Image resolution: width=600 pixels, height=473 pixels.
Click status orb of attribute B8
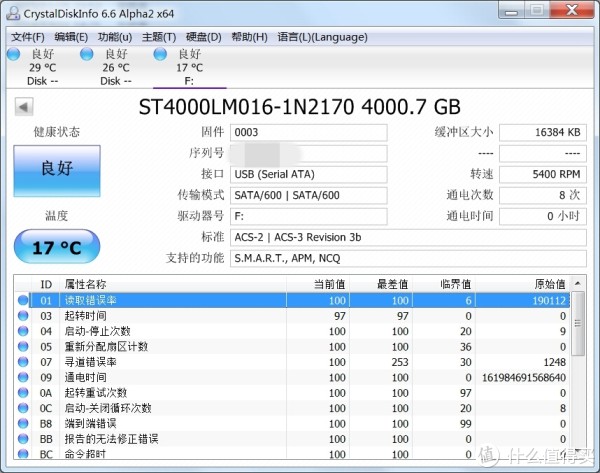coord(23,423)
